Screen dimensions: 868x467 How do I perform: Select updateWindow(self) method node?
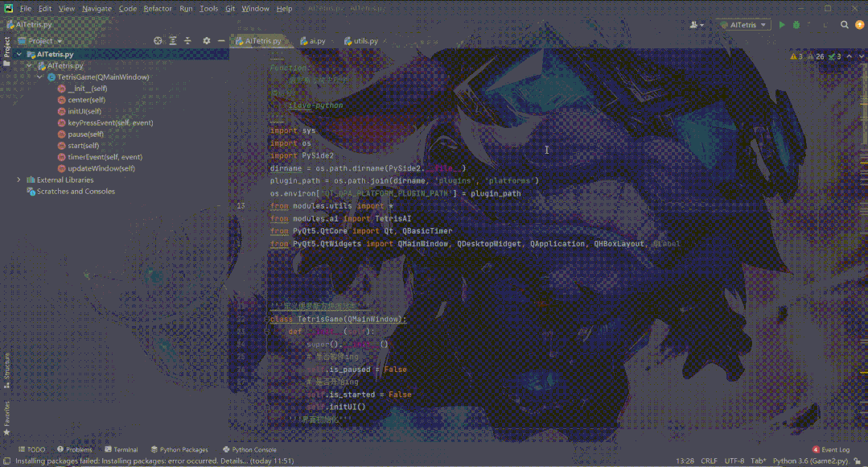97,168
